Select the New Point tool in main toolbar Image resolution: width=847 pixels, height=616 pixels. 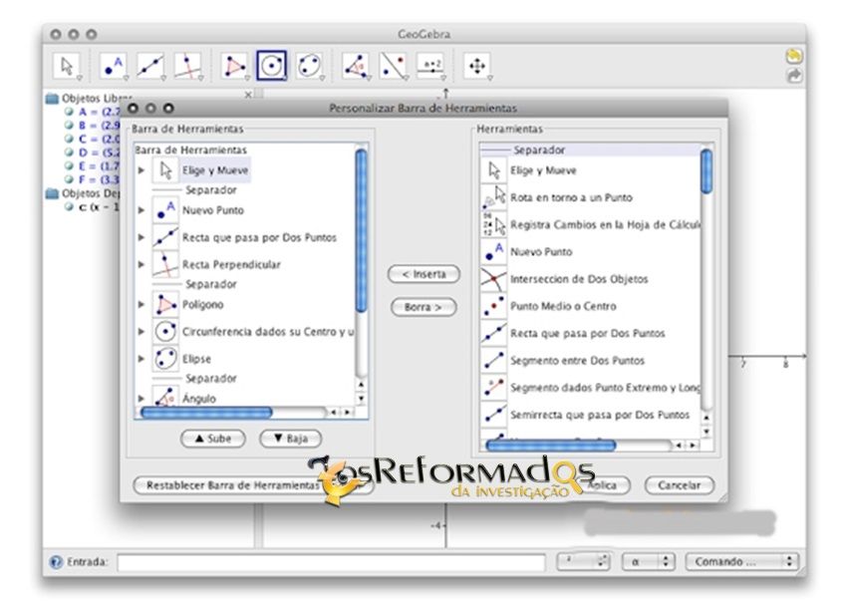(x=115, y=66)
